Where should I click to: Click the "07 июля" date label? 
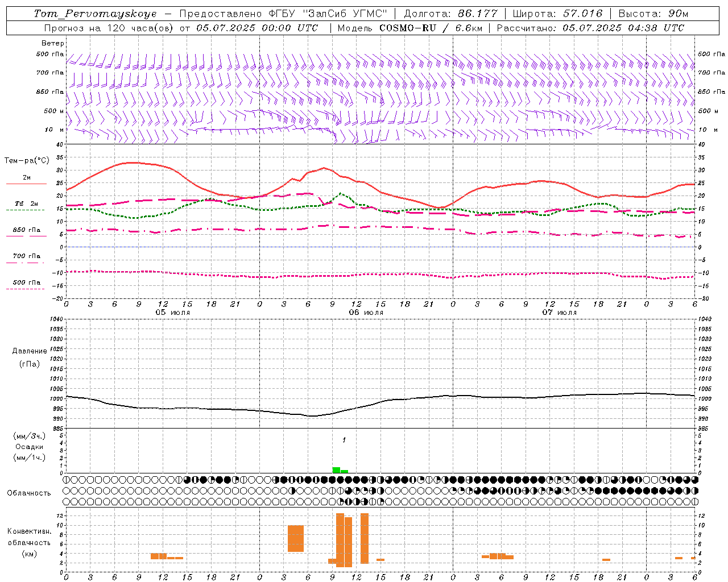tap(559, 313)
